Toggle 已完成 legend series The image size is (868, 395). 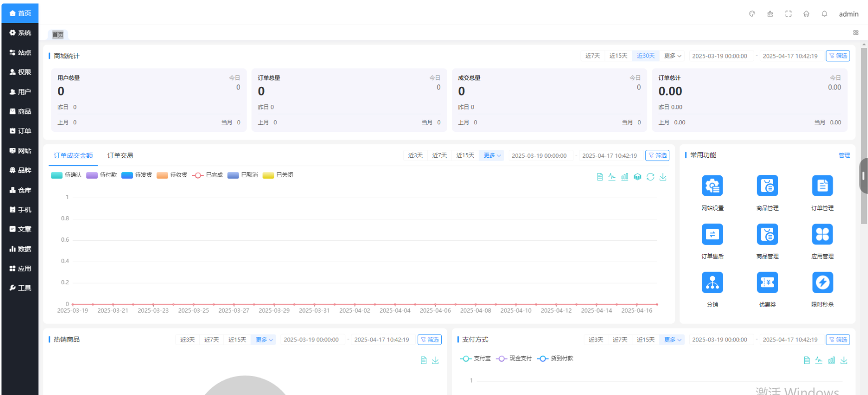(x=207, y=175)
